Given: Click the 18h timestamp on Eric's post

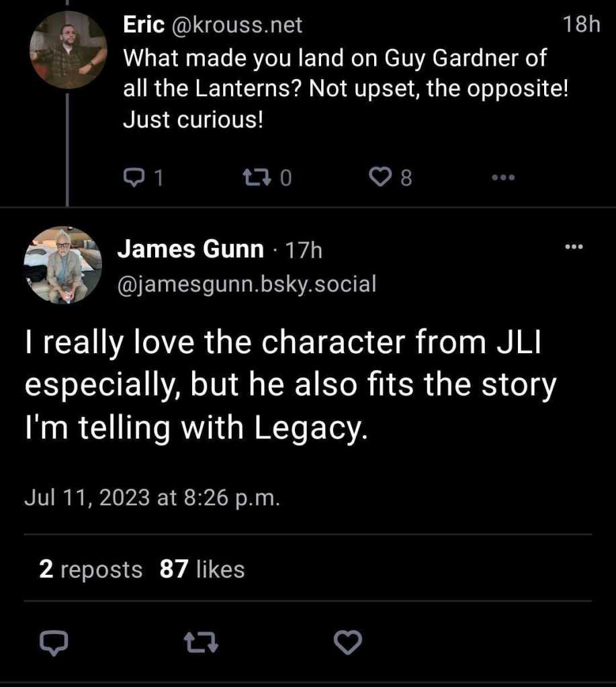Looking at the screenshot, I should 580,26.
